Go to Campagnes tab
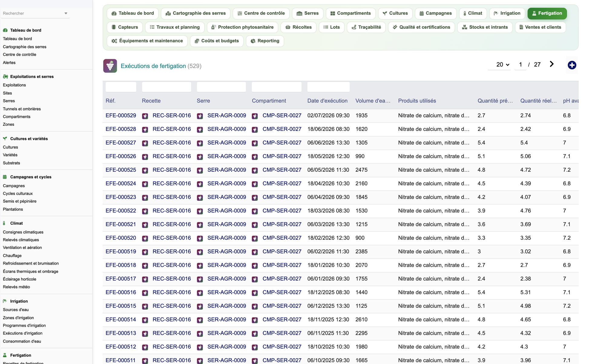This screenshot has width=589, height=364. point(435,13)
